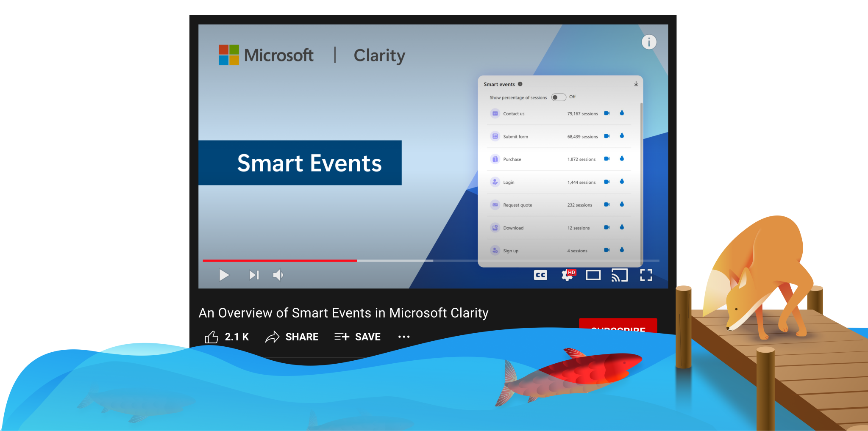Click the play button on the video

[224, 275]
